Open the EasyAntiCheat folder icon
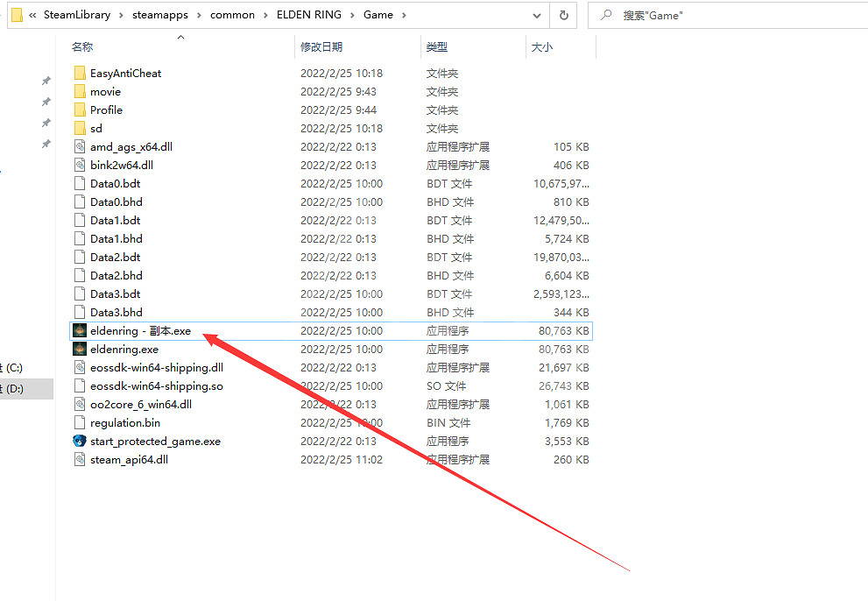The height and width of the screenshot is (601, 868). tap(80, 74)
